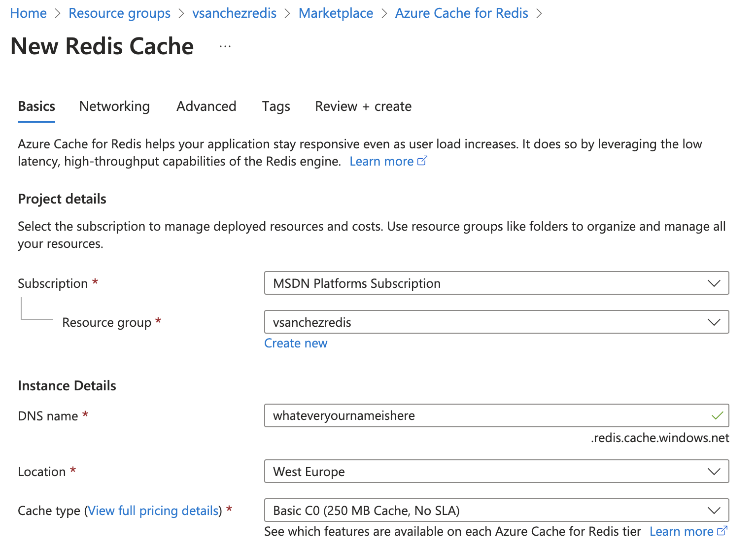Switch to the Basics tab

pos(36,106)
